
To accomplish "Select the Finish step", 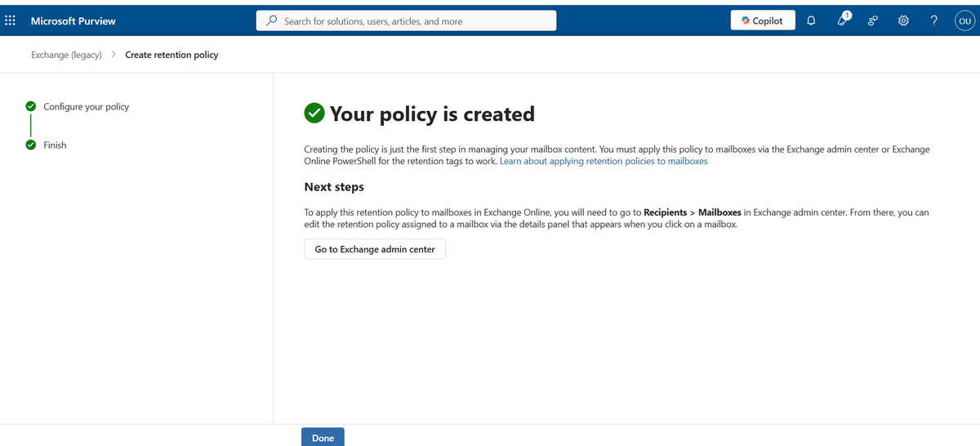I will [x=55, y=145].
